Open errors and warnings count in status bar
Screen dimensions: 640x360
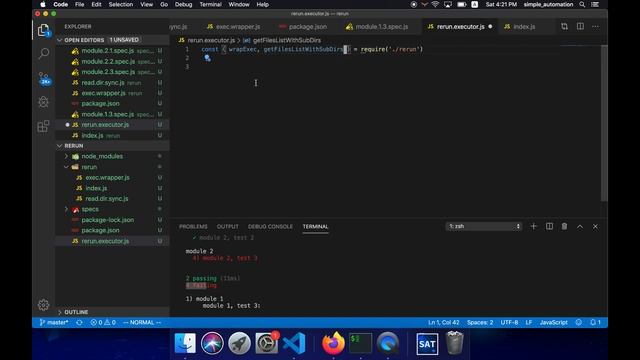[103, 322]
